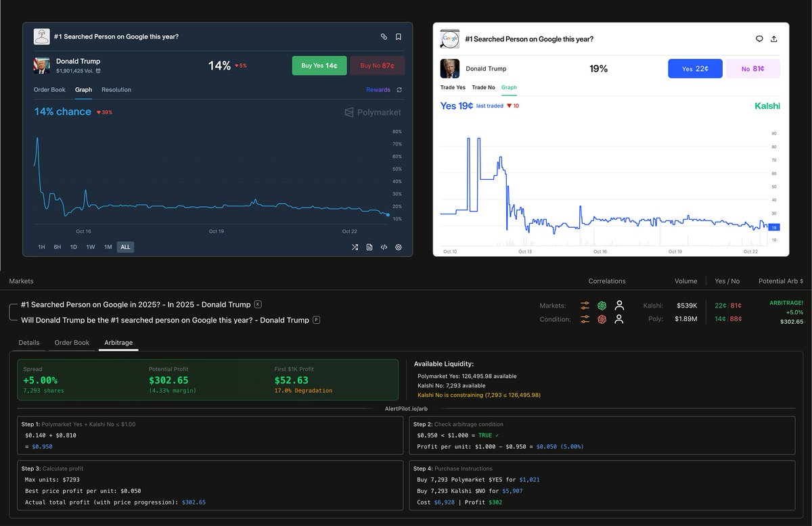The width and height of the screenshot is (812, 526).
Task: Click embed code icon under Polymarket chart
Action: coord(384,247)
